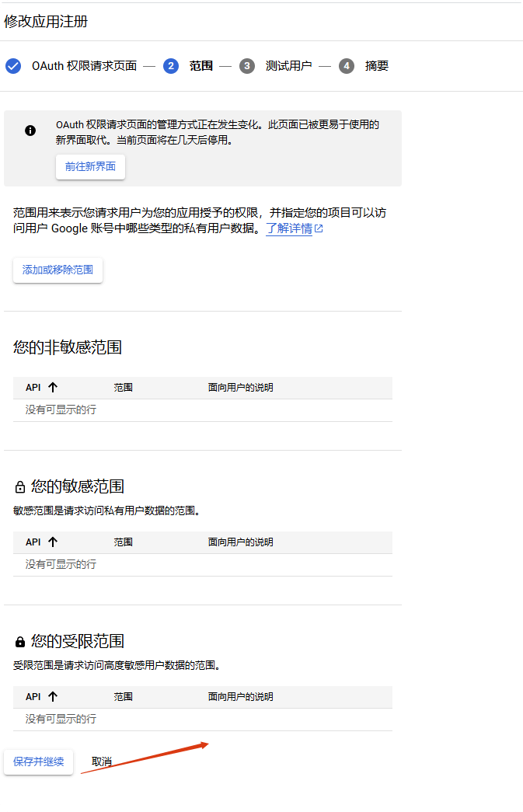
Task: Click 添加或移除范围 button
Action: click(58, 270)
